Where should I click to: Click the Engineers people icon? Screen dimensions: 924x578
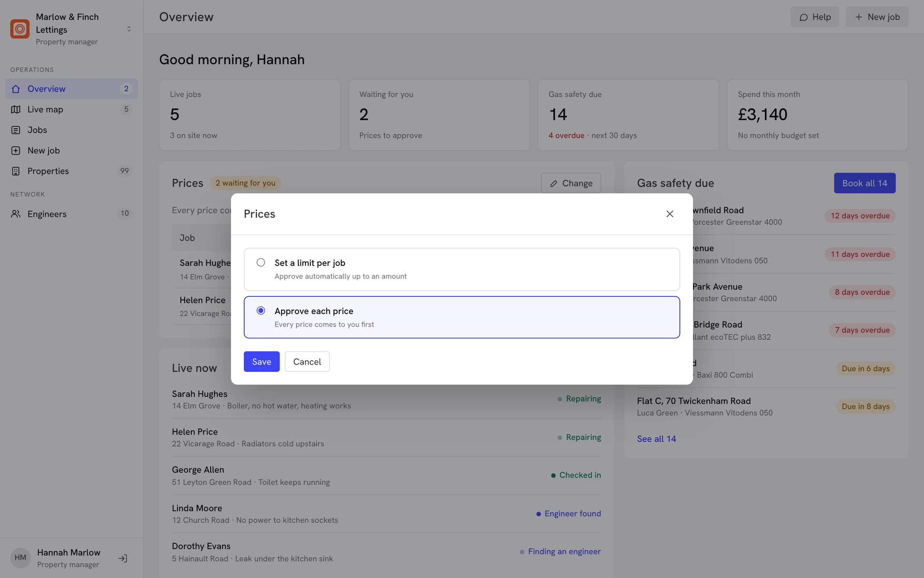16,213
